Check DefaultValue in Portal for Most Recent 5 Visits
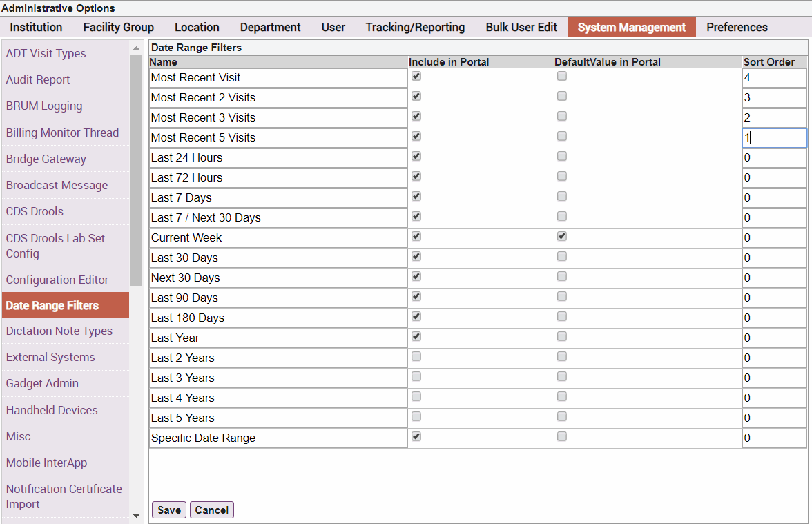Image resolution: width=812 pixels, height=524 pixels. [562, 136]
